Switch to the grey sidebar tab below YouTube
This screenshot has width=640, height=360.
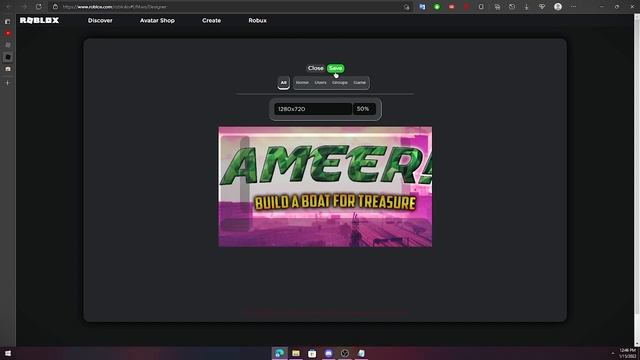8,45
